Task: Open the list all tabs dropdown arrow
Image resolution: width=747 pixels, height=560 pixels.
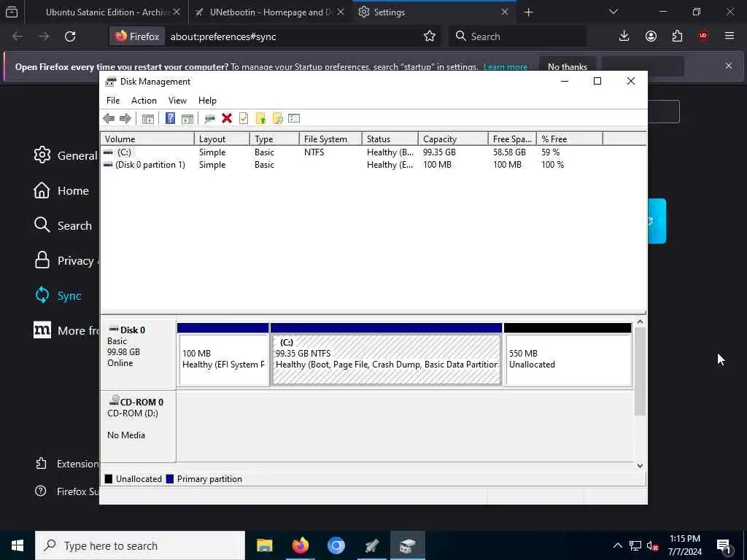Action: (614, 12)
